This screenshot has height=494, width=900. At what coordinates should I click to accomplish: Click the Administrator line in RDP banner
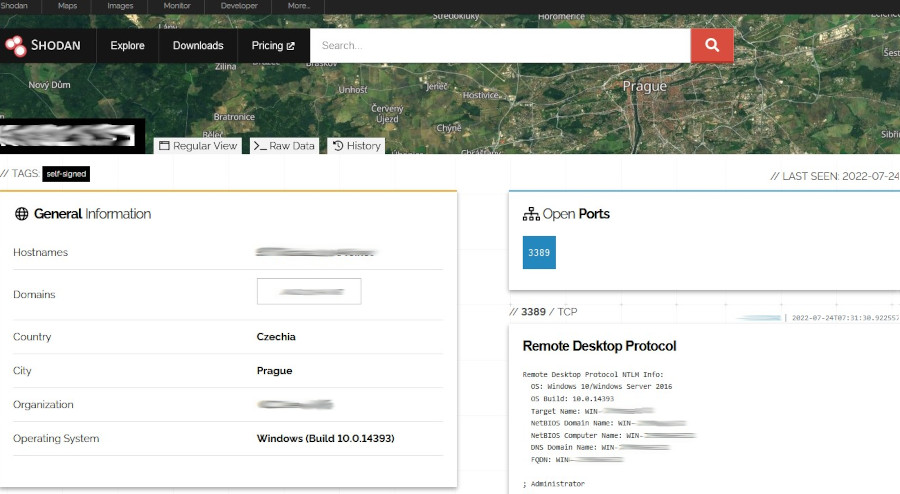point(554,484)
